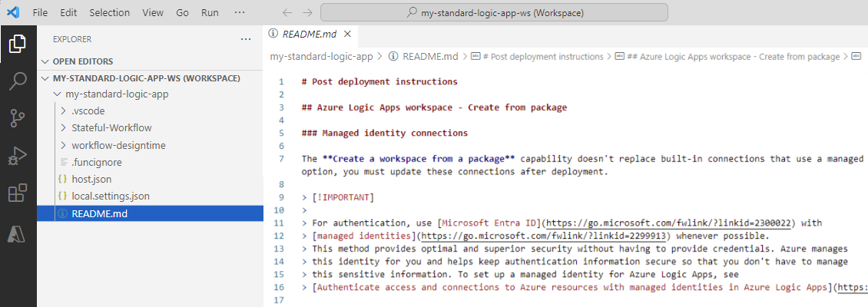Image resolution: width=868 pixels, height=307 pixels.
Task: Go forward using the right arrow
Action: click(308, 12)
